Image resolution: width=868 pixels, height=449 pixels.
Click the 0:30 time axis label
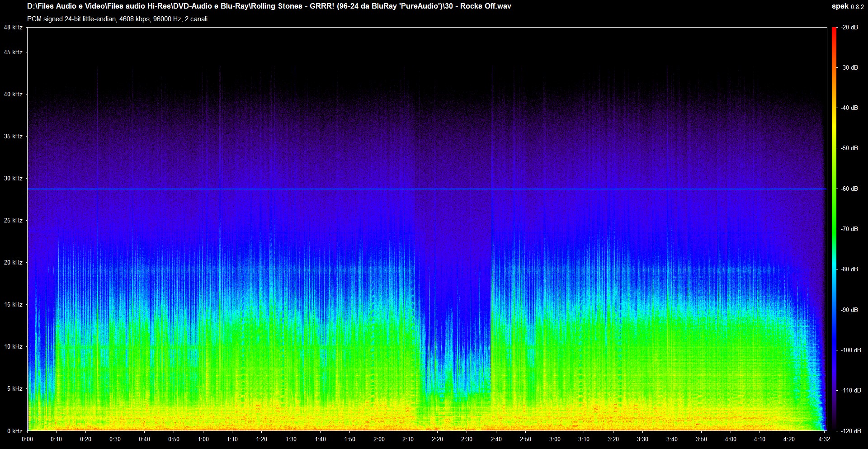(115, 440)
